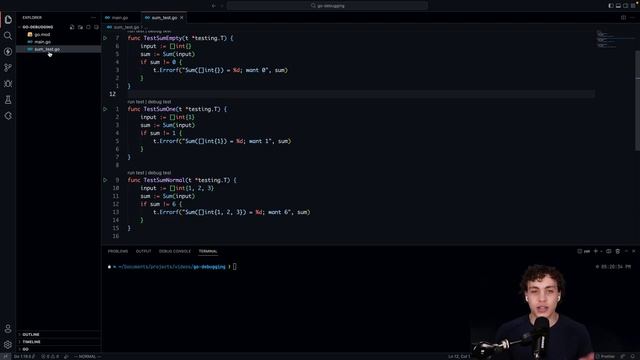Click debug test link above TestSumOne

coord(159,102)
